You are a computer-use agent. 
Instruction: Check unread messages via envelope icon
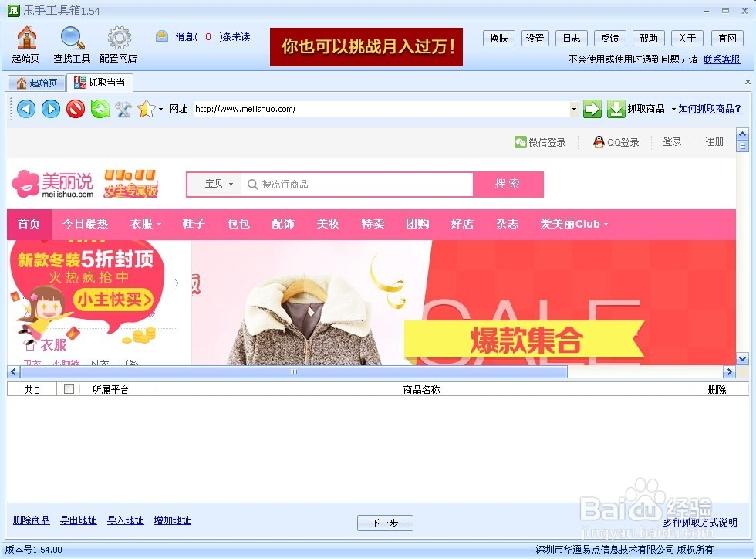point(162,36)
